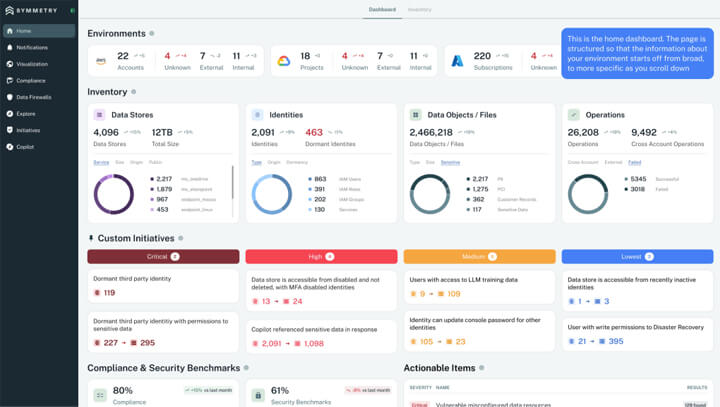
Task: Click the Critical initiatives header bar
Action: 163,257
